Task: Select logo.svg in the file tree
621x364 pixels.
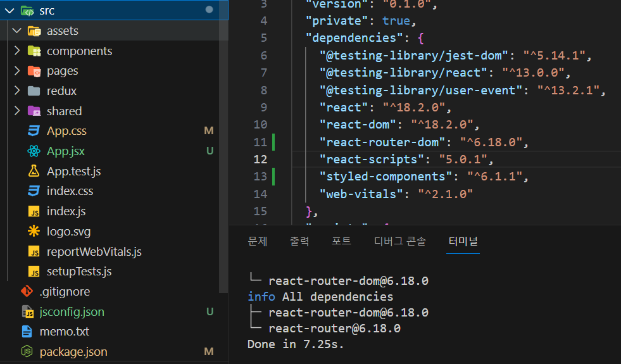Action: 68,231
